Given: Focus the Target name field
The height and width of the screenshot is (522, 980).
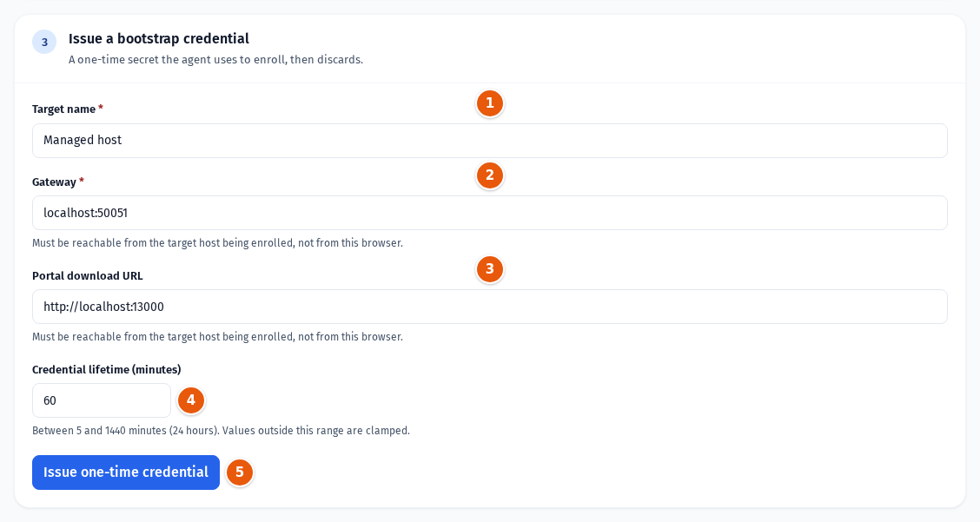Looking at the screenshot, I should (490, 141).
